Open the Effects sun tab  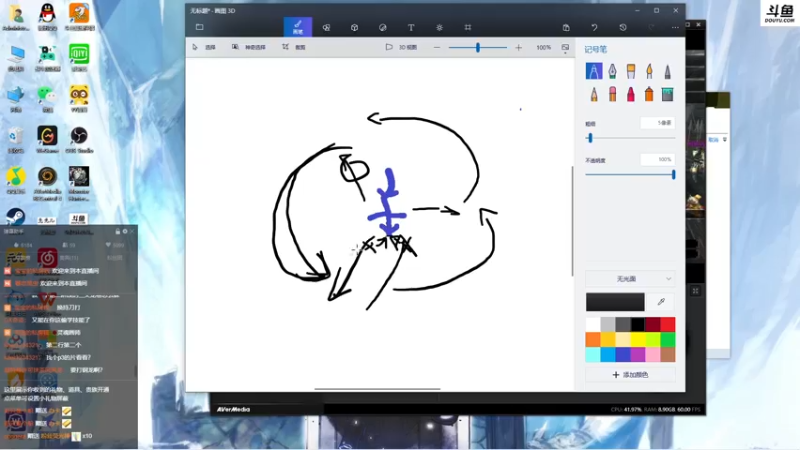[x=439, y=28]
